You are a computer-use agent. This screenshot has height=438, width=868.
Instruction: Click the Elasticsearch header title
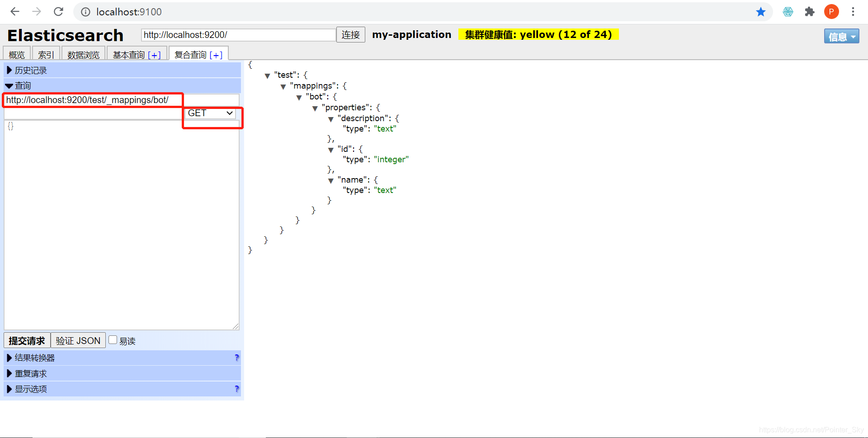[65, 35]
